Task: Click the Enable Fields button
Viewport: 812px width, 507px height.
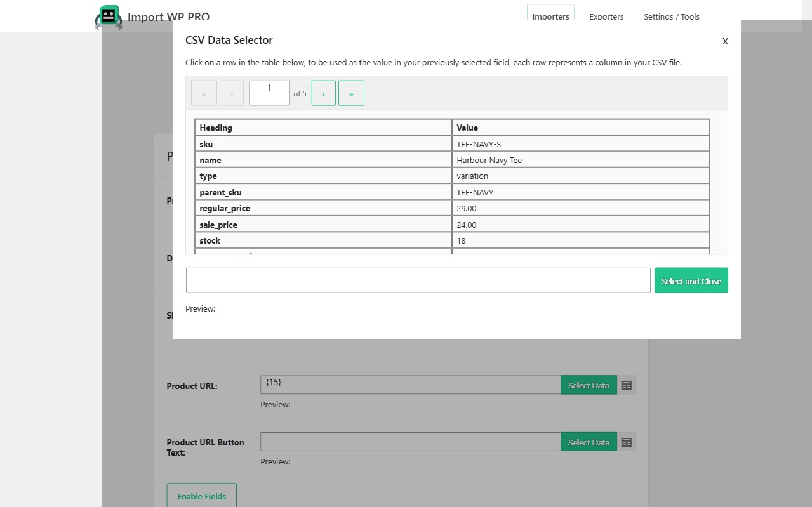Action: (202, 496)
